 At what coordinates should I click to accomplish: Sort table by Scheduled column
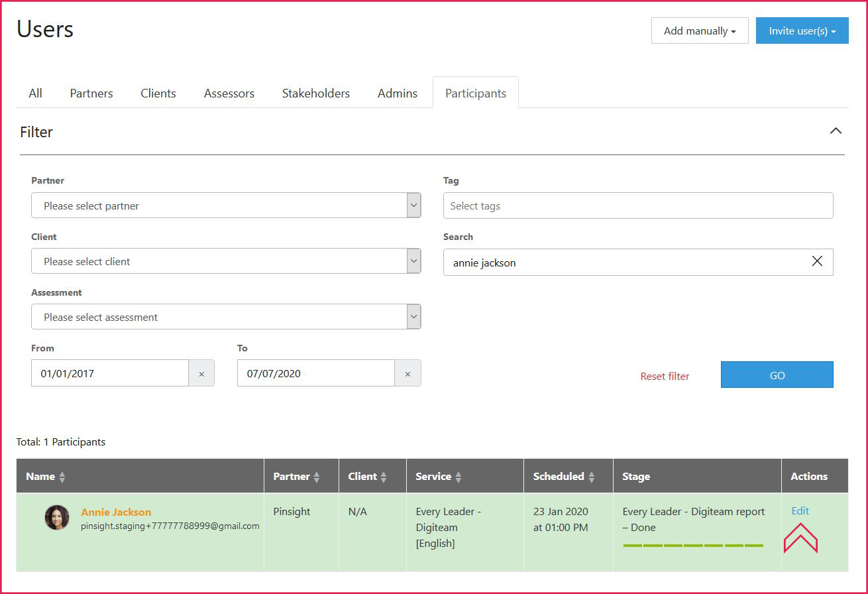point(591,477)
